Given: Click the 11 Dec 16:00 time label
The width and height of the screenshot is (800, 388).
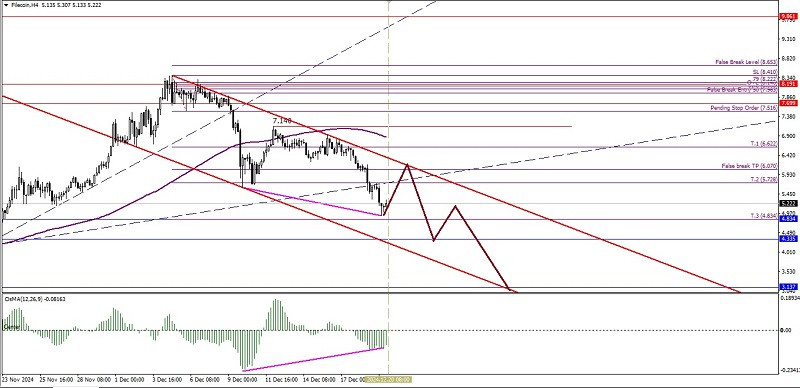Looking at the screenshot, I should 282,380.
